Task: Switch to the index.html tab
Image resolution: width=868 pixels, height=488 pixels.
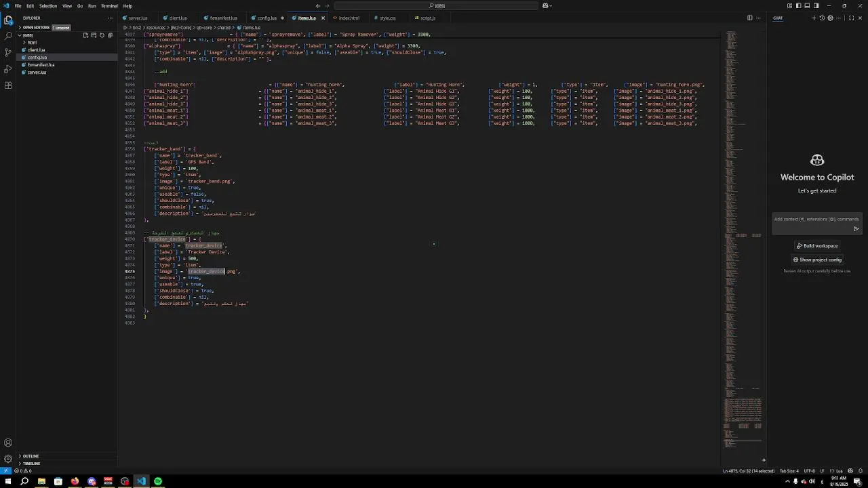Action: click(349, 18)
